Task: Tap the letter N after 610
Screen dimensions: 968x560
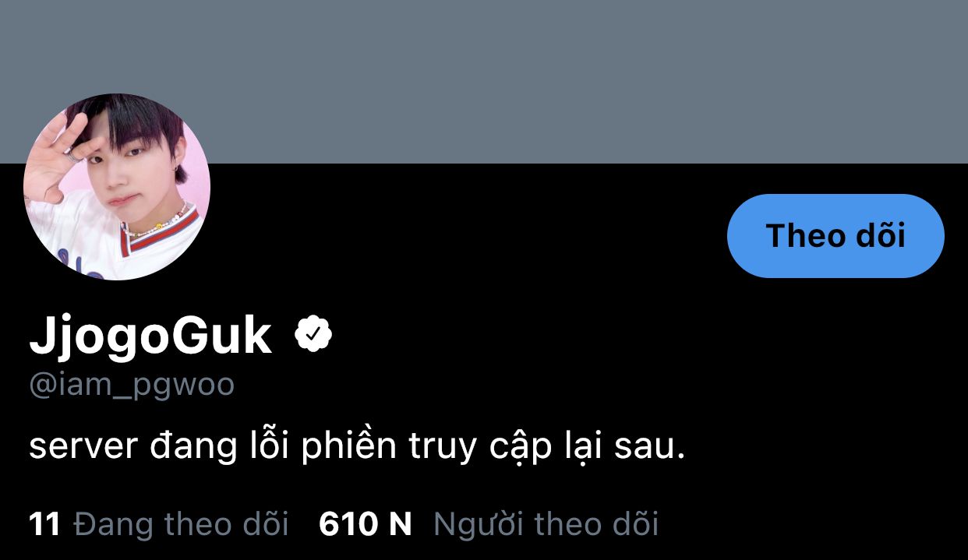Action: [400, 524]
